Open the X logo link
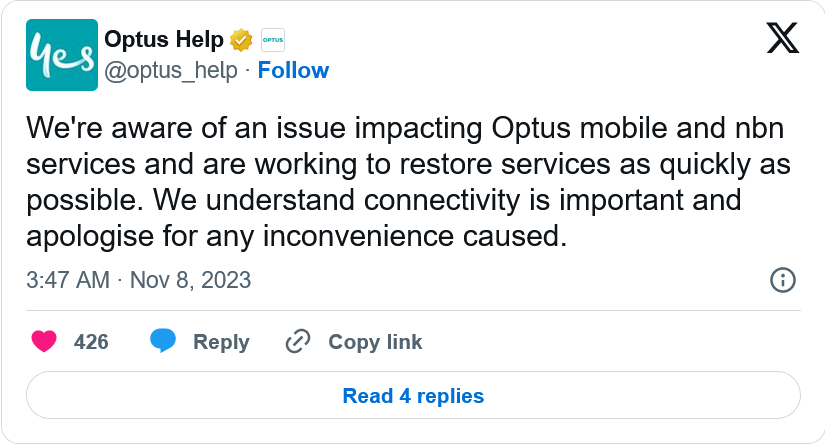Screen dimensions: 825x444 [781, 39]
